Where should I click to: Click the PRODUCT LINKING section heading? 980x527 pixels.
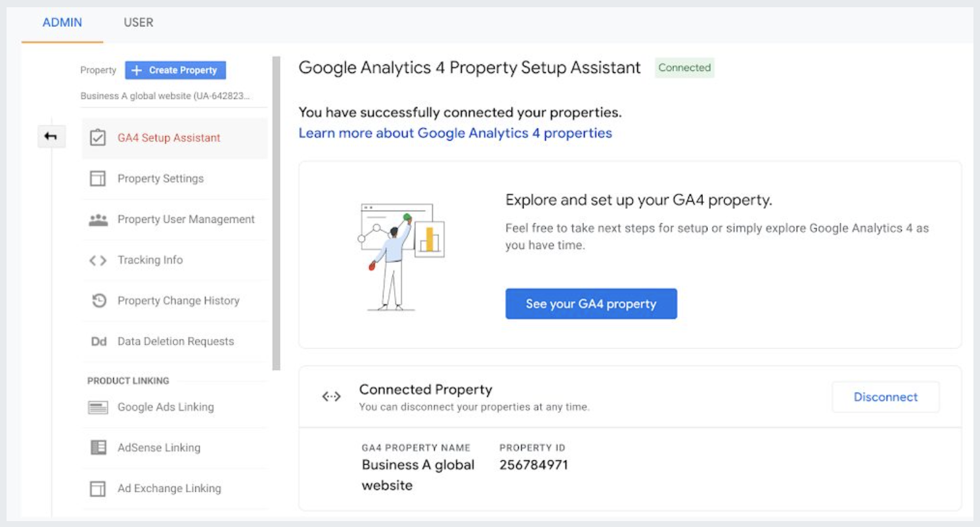(128, 380)
